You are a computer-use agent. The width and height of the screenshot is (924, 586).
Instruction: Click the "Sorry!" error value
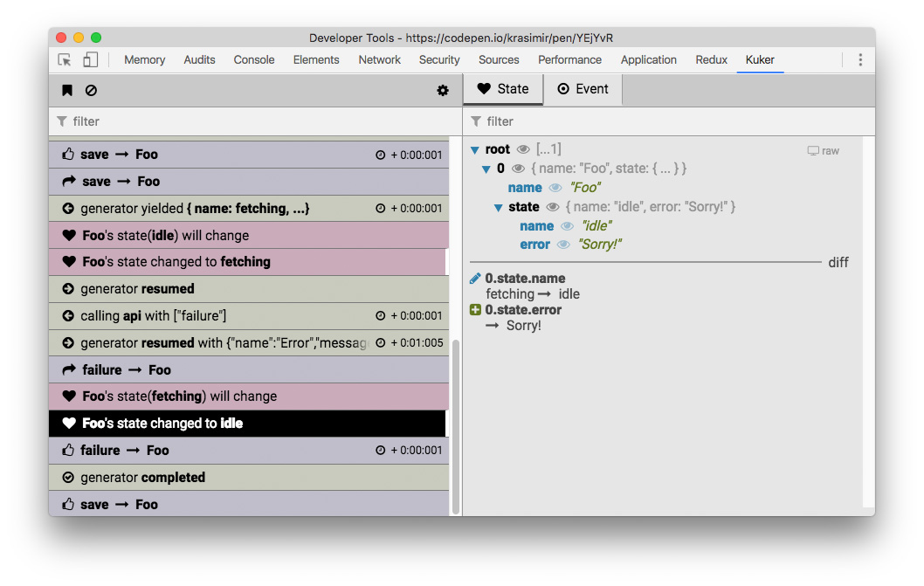click(x=600, y=245)
